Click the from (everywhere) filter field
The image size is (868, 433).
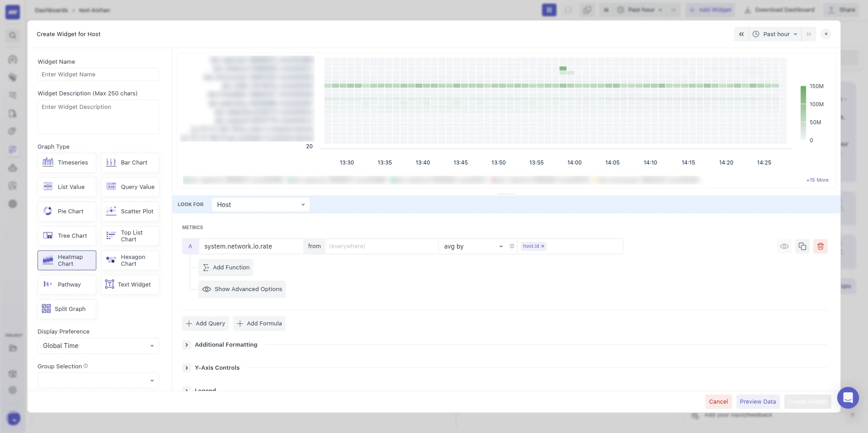pos(382,246)
